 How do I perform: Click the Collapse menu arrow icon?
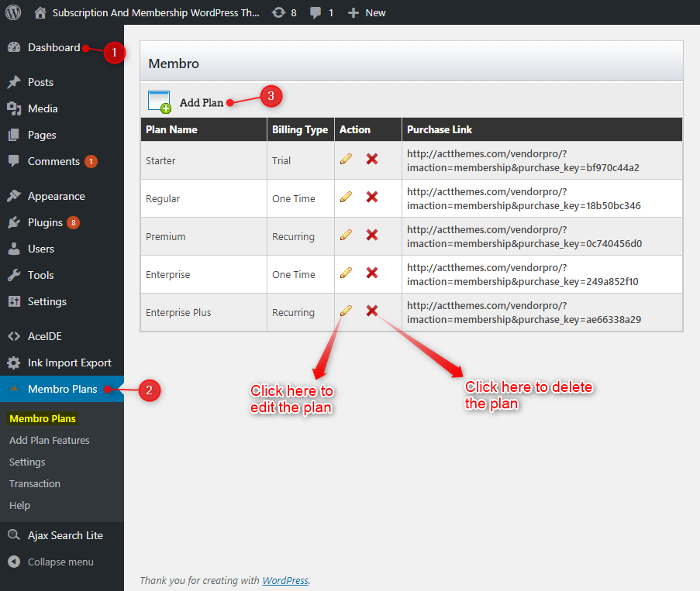14,562
